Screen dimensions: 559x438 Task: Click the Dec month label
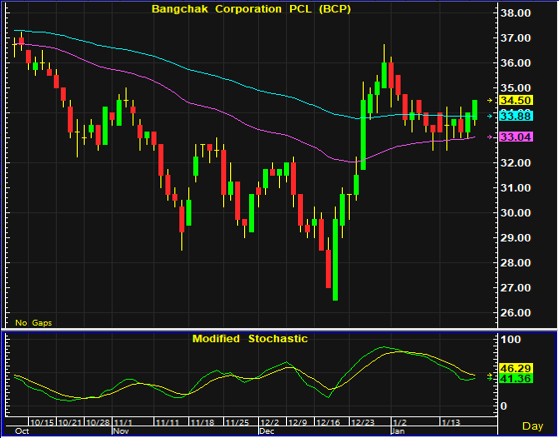pyautogui.click(x=267, y=431)
